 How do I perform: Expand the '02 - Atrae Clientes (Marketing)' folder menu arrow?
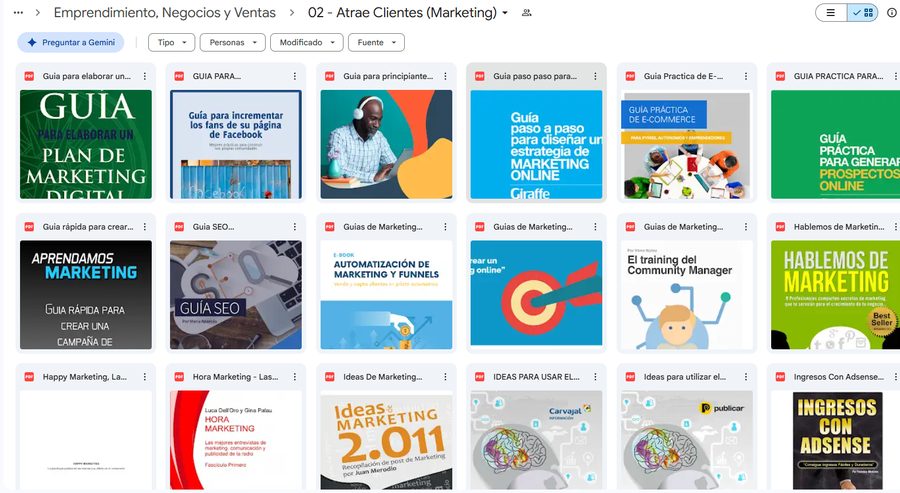505,13
